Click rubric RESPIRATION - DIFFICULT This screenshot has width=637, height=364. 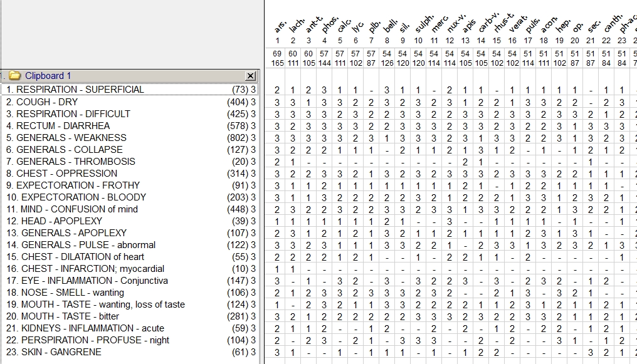click(x=130, y=113)
